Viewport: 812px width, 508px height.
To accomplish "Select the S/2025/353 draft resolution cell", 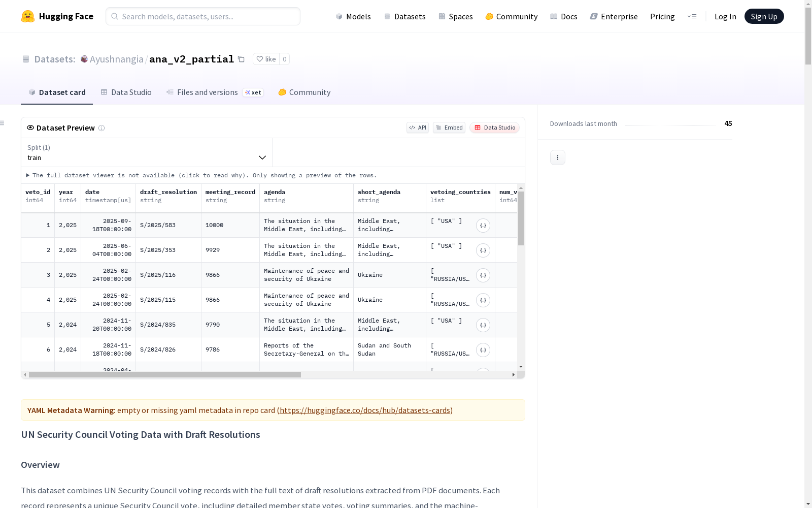I will click(x=168, y=250).
